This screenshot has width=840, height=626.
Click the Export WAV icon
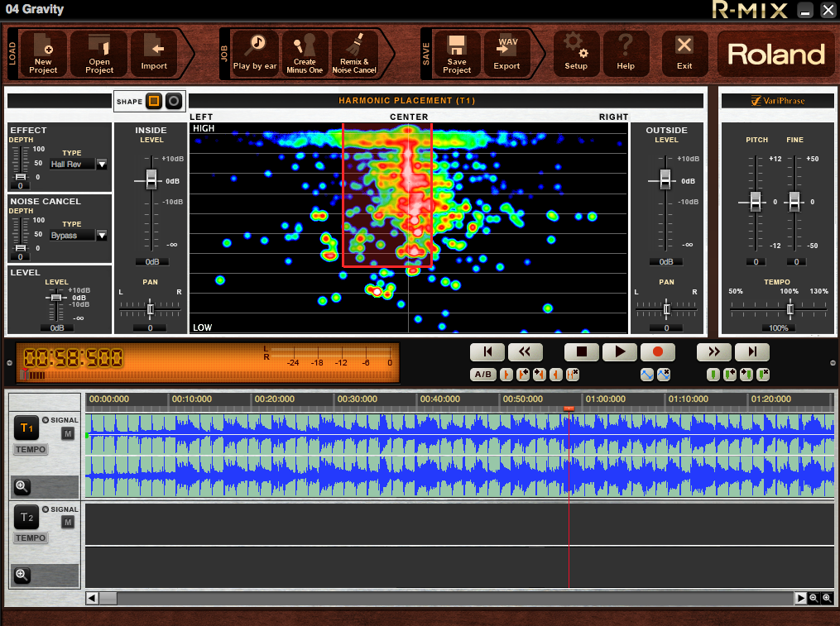click(506, 54)
